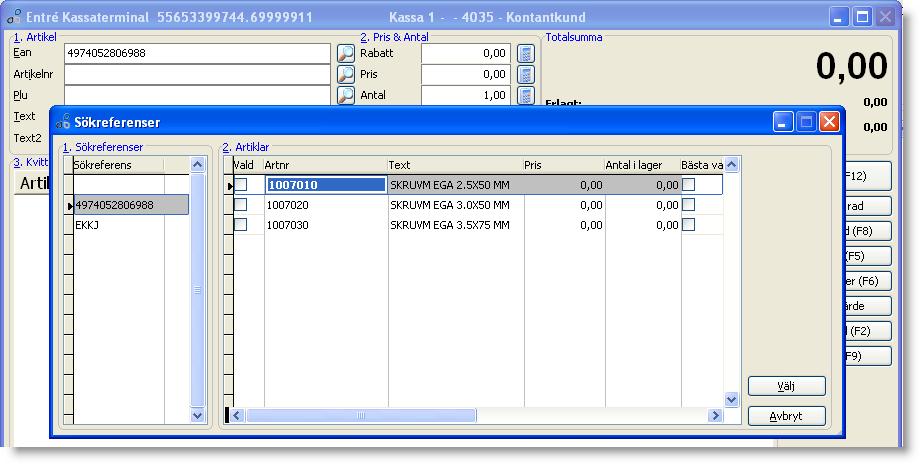The width and height of the screenshot is (919, 463).
Task: Focus the Artikelnr input field
Action: click(198, 74)
